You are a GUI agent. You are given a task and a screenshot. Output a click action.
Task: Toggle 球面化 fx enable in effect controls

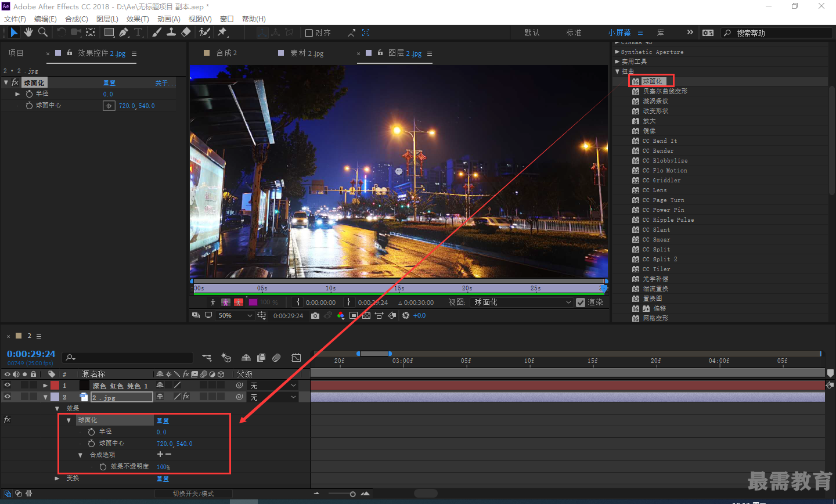click(x=15, y=82)
